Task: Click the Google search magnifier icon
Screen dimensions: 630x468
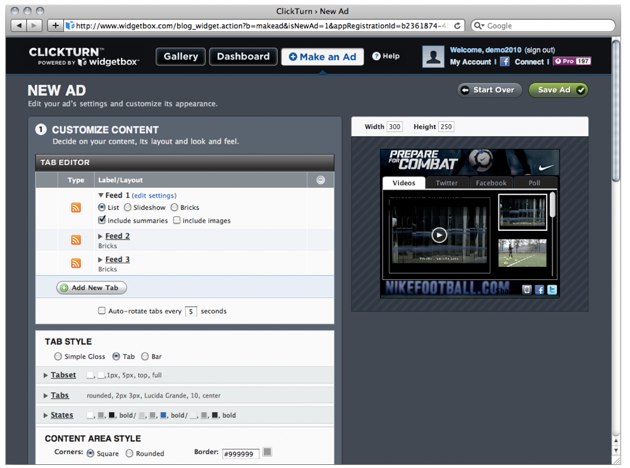Action: click(x=478, y=26)
